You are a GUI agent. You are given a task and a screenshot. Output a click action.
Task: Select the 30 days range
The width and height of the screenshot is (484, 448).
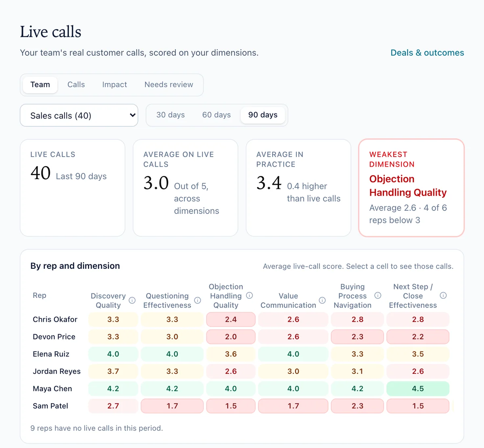[x=171, y=115]
